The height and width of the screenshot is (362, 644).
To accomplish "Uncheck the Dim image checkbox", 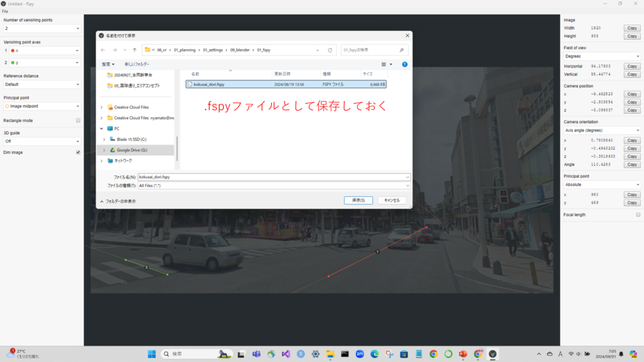I will pos(78,152).
